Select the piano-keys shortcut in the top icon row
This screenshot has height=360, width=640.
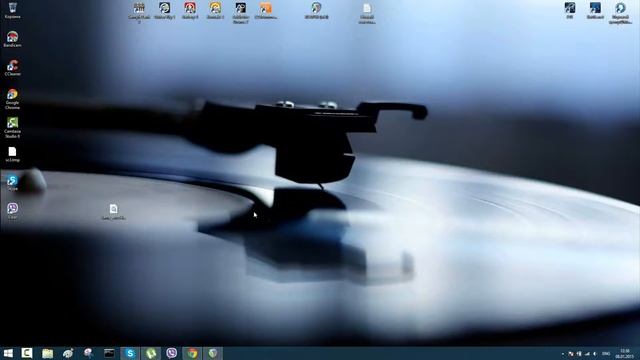(139, 12)
